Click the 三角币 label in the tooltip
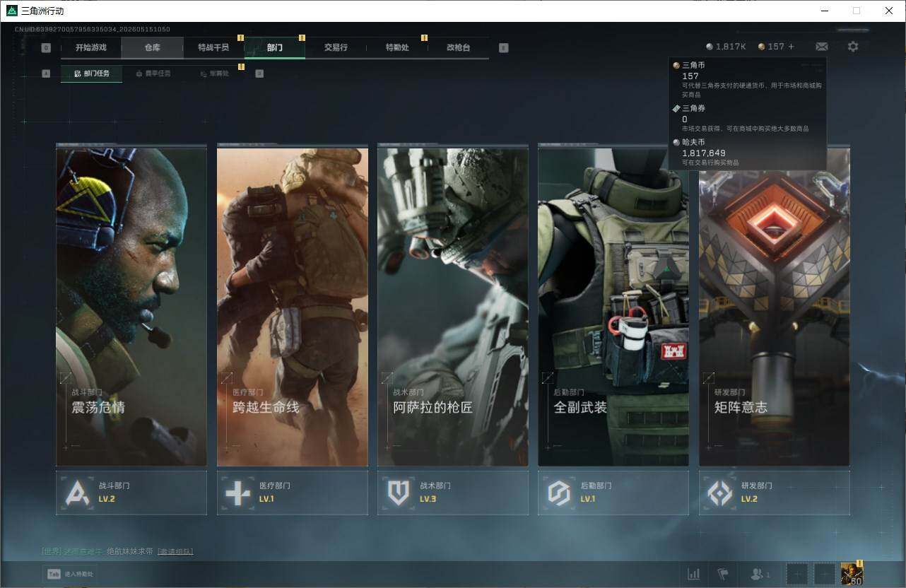 click(693, 65)
